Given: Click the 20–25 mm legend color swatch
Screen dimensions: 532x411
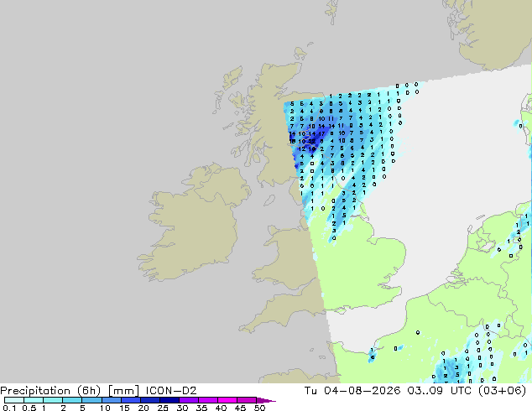Looking at the screenshot, I should [x=150, y=400].
